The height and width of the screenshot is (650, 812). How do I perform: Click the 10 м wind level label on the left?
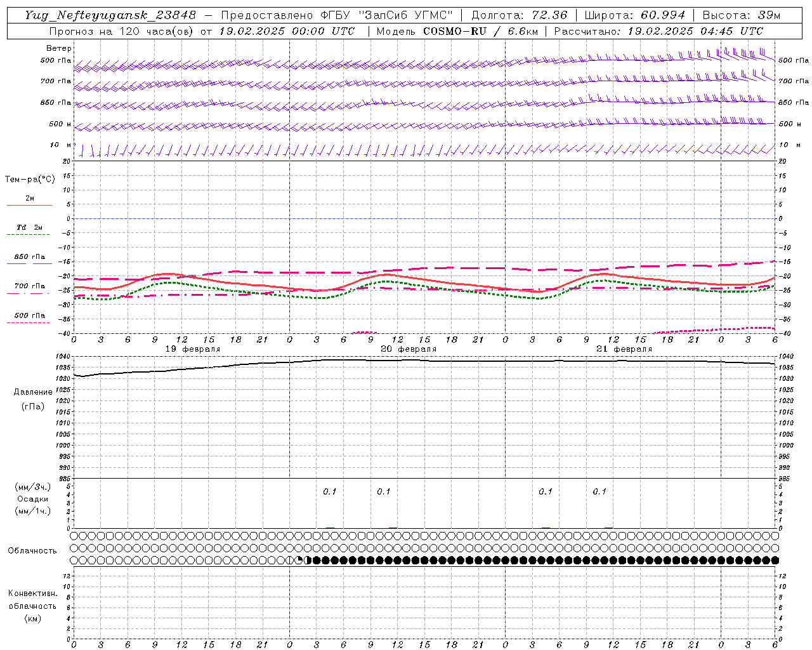[61, 145]
